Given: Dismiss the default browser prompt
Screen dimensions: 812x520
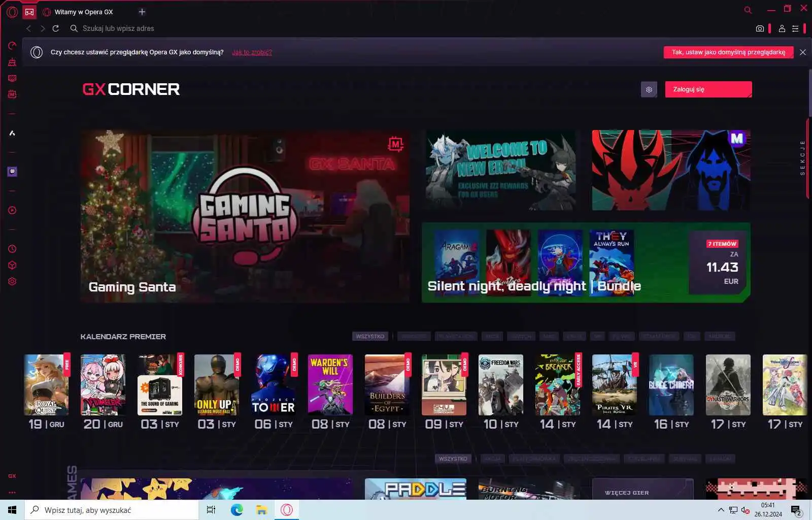Looking at the screenshot, I should click(803, 52).
